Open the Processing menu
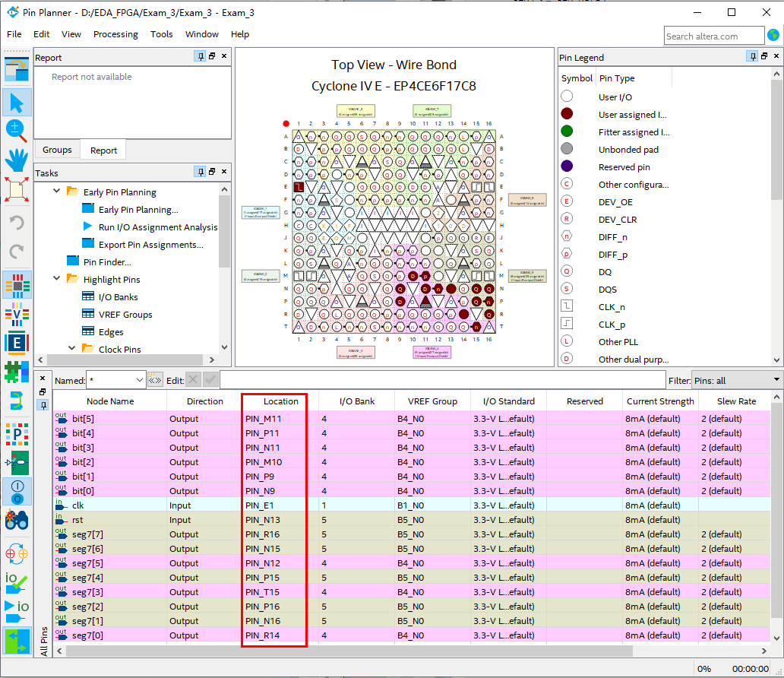Image resolution: width=784 pixels, height=678 pixels. point(115,34)
